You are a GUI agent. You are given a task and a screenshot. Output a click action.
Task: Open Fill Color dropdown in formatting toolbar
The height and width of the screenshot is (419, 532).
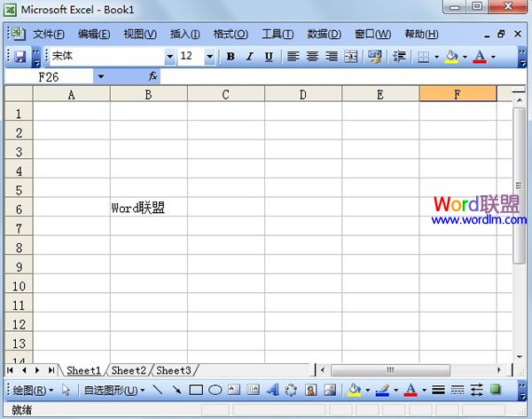(465, 57)
